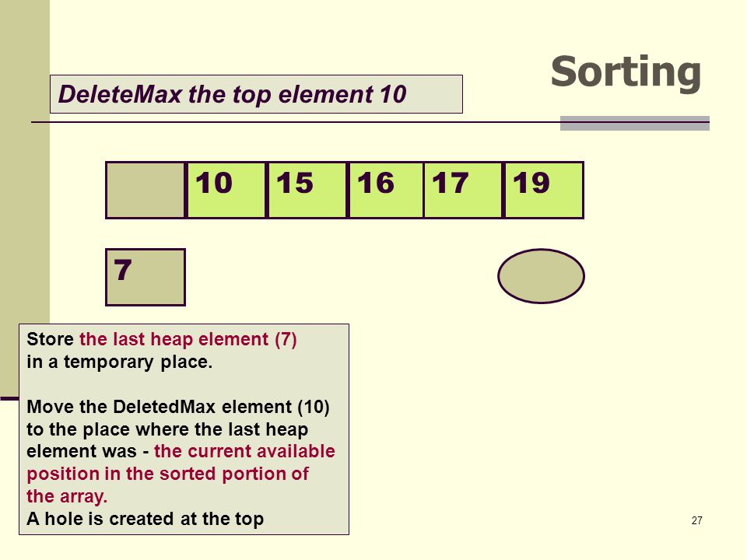Click red text 'position in the sorted portion of'
The height and width of the screenshot is (560, 747).
168,474
